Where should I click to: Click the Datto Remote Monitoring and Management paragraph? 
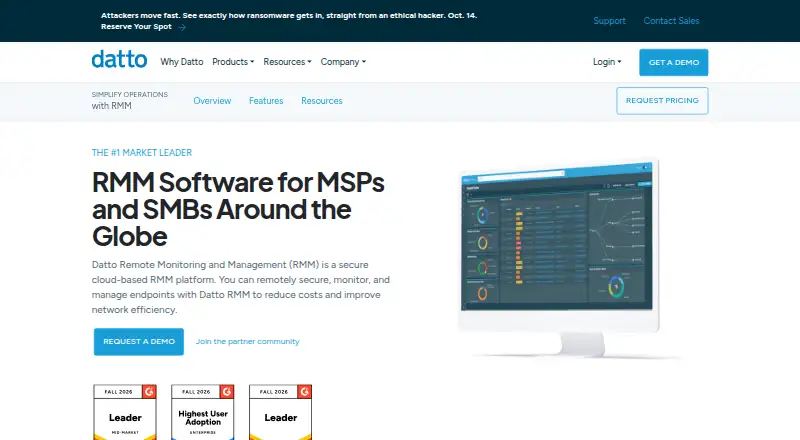point(241,287)
